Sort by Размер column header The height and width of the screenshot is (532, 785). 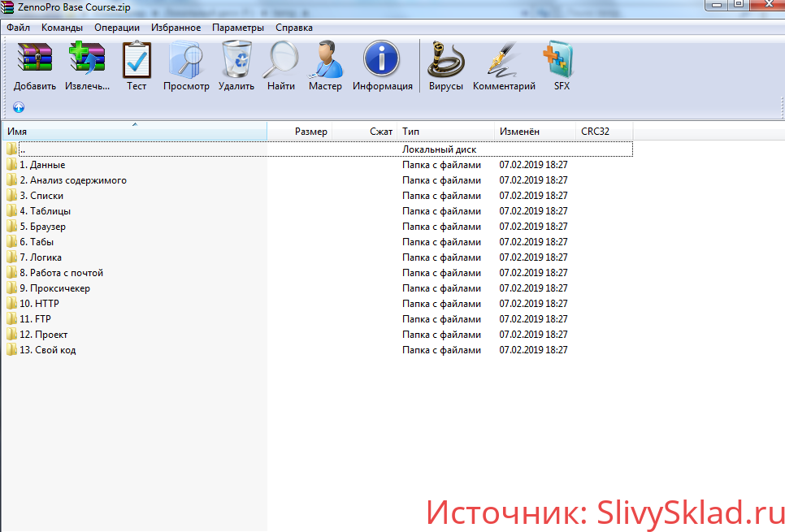[x=299, y=131]
